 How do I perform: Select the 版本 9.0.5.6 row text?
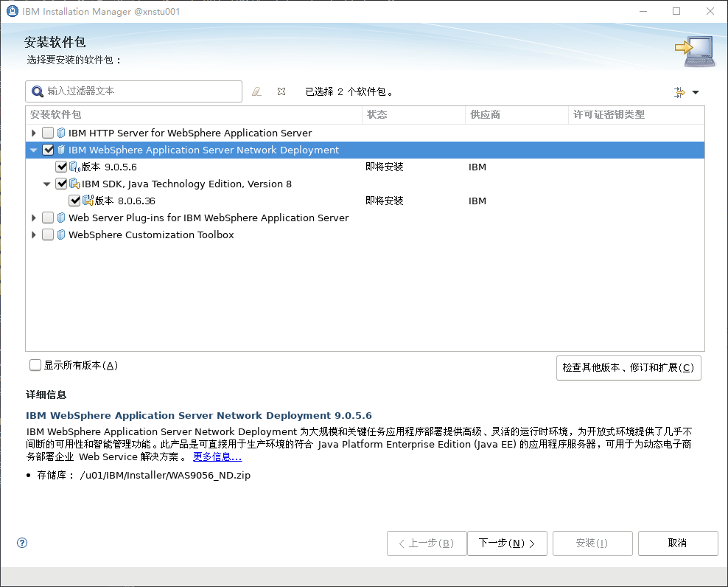pyautogui.click(x=110, y=167)
